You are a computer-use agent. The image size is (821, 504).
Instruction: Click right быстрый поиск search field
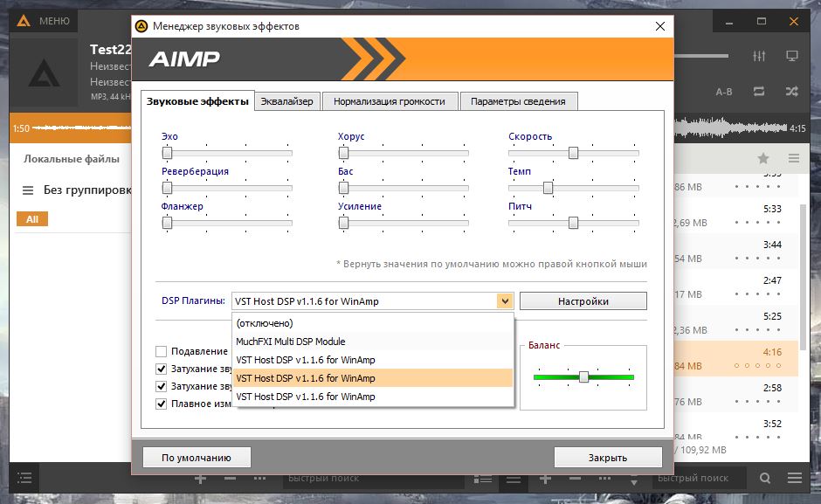coord(701,478)
